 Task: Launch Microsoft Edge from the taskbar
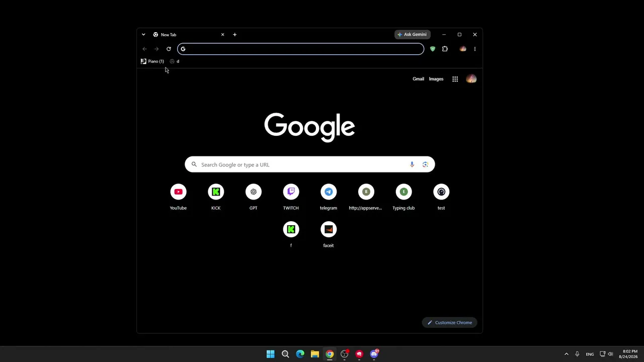tap(300, 354)
